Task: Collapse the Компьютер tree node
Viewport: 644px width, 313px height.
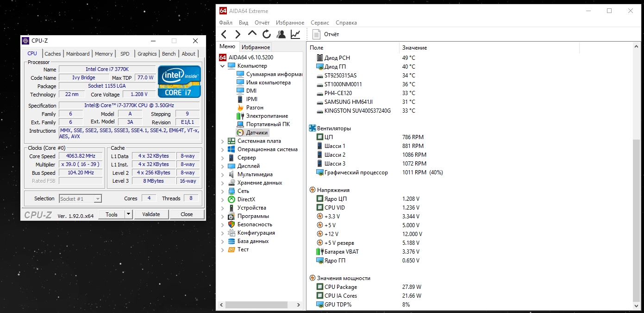Action: [222, 66]
